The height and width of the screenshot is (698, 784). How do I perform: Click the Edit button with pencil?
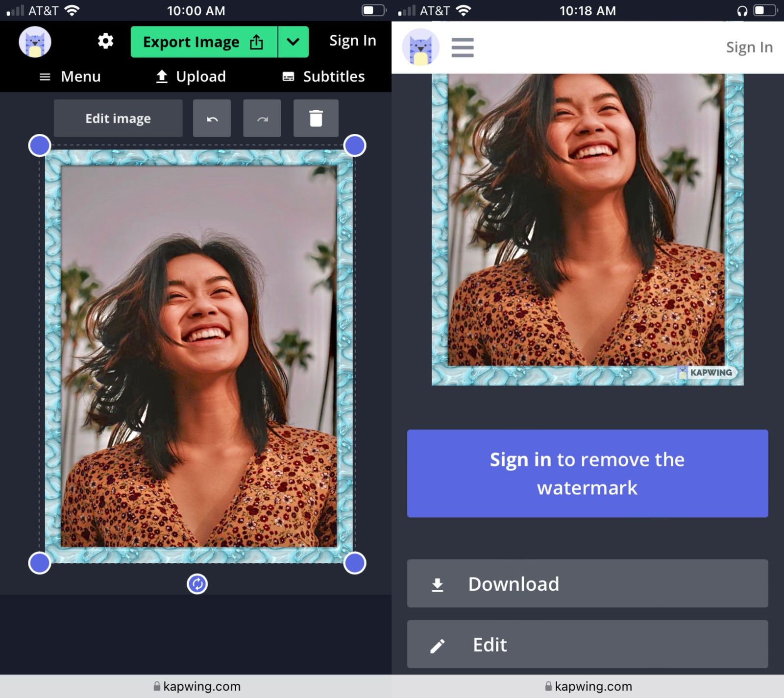tap(587, 645)
